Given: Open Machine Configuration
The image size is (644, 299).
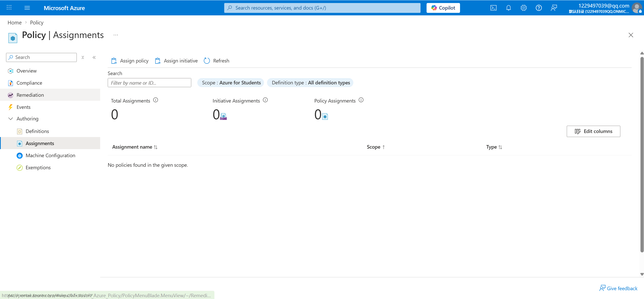Looking at the screenshot, I should coord(50,155).
